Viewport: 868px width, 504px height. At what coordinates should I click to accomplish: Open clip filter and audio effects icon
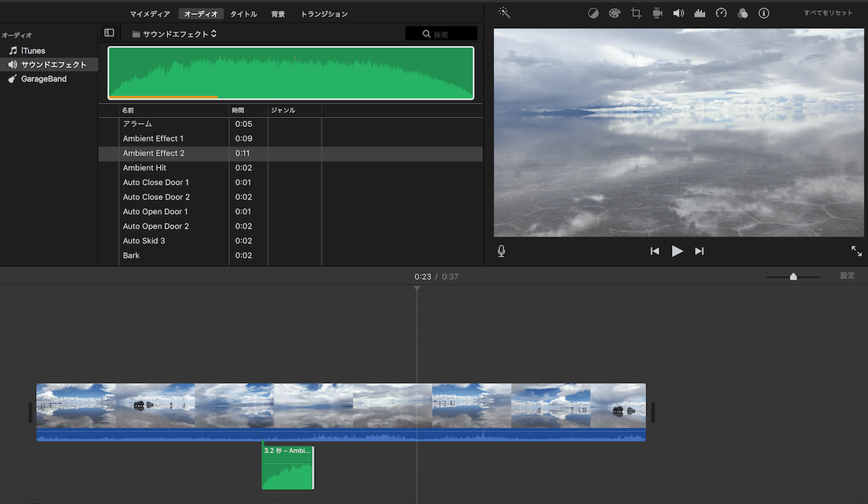(743, 13)
